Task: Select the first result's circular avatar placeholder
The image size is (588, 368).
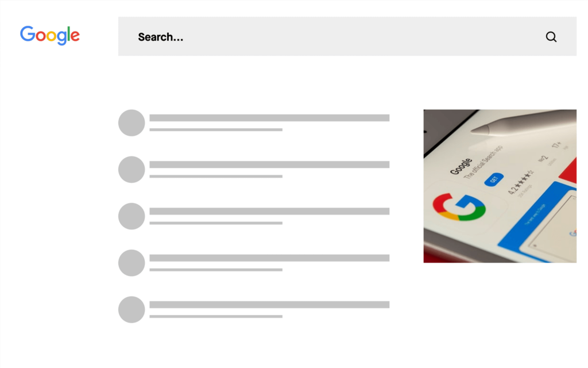Action: (131, 122)
